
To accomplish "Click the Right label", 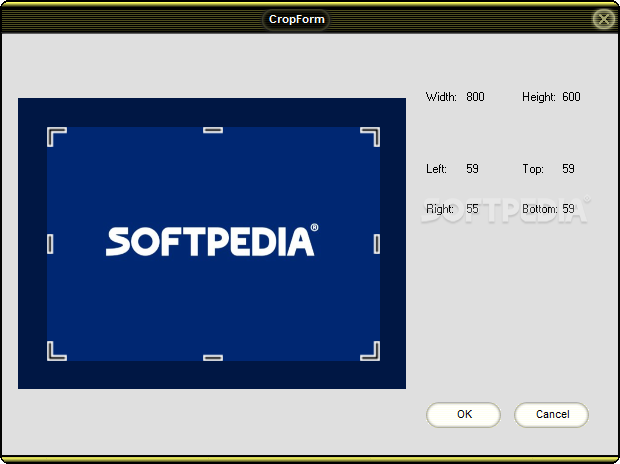I will click(440, 209).
